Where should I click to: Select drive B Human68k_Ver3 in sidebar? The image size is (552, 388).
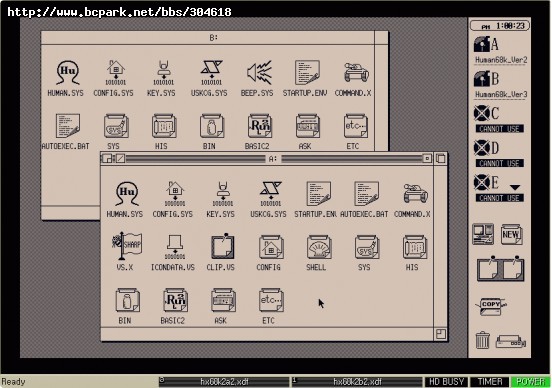tap(500, 85)
